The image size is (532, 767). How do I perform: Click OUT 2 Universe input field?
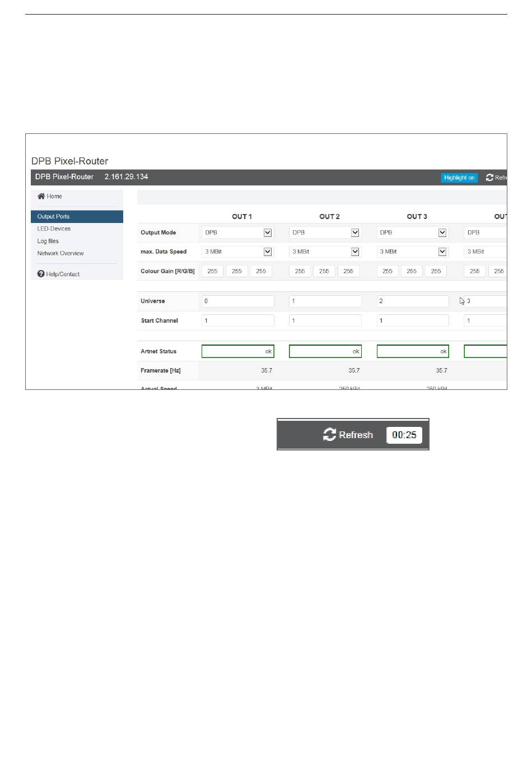(325, 301)
